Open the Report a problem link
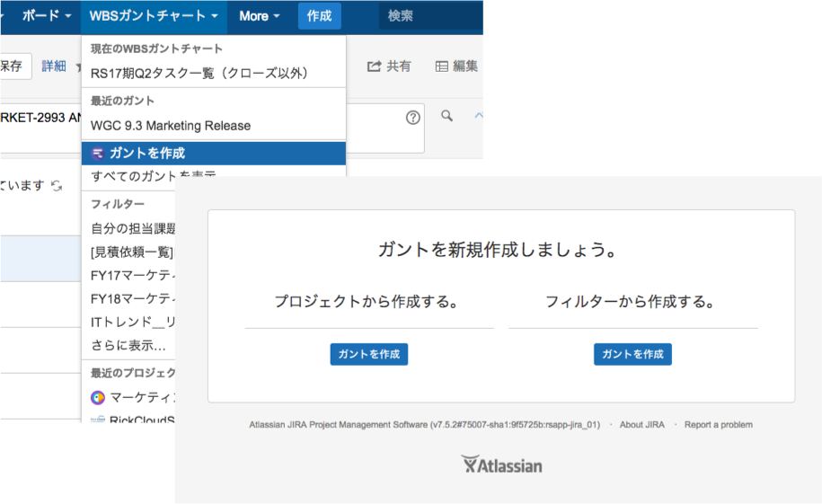822x504 pixels. 718,425
